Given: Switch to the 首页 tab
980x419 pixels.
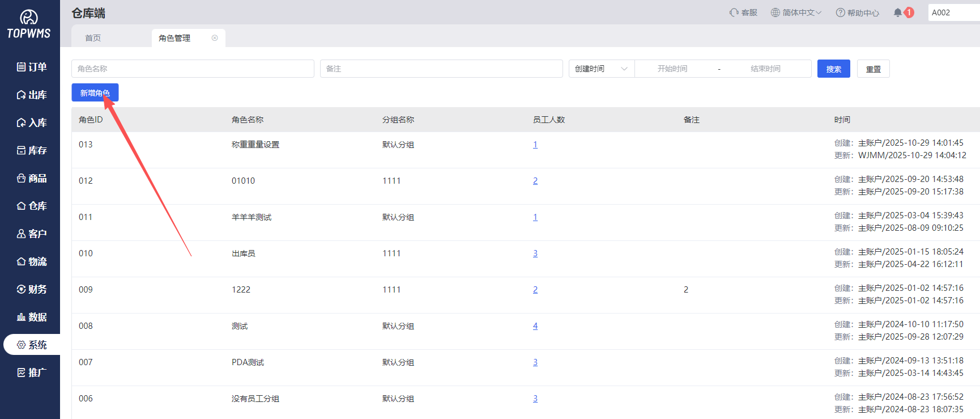Looking at the screenshot, I should tap(93, 38).
